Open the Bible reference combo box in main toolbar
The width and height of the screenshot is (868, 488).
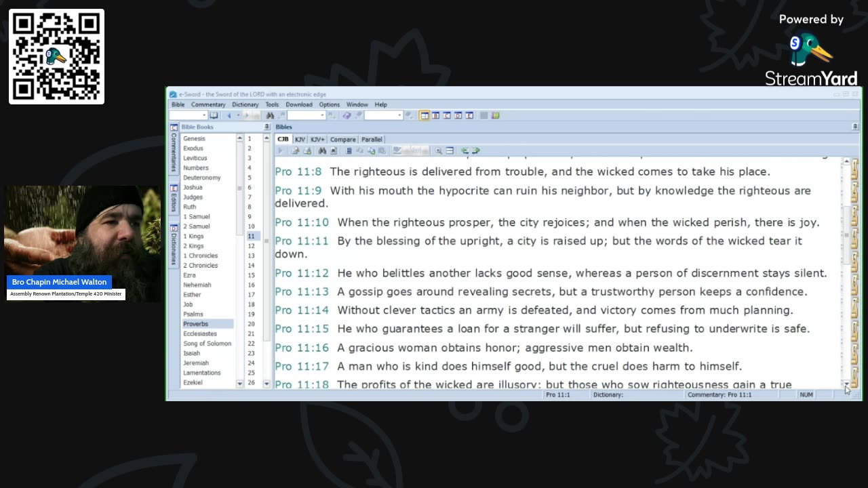[x=188, y=115]
